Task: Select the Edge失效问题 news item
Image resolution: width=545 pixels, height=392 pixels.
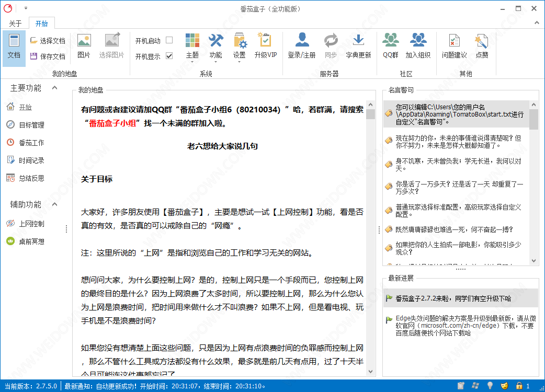Action: (x=461, y=326)
